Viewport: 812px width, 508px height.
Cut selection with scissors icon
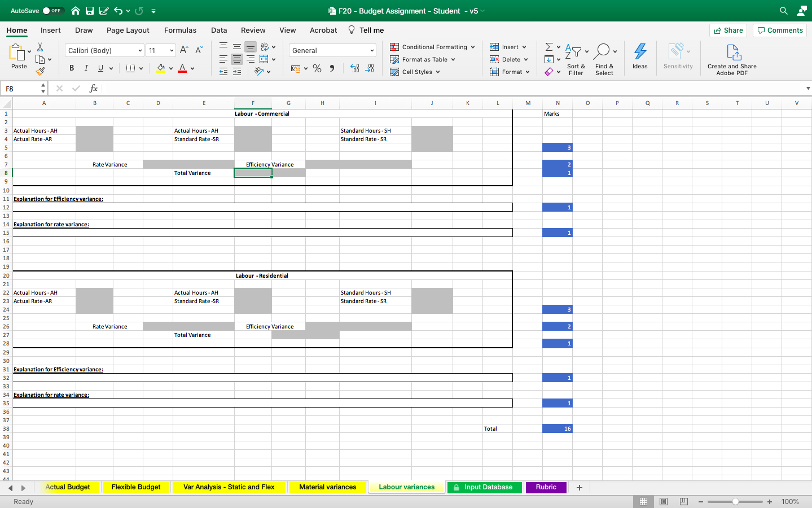pos(40,47)
